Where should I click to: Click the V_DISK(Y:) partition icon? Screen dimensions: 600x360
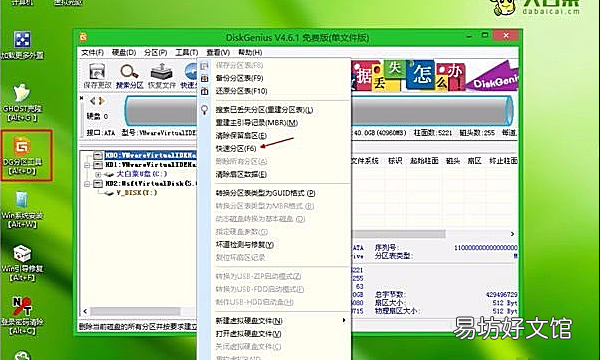[109, 193]
